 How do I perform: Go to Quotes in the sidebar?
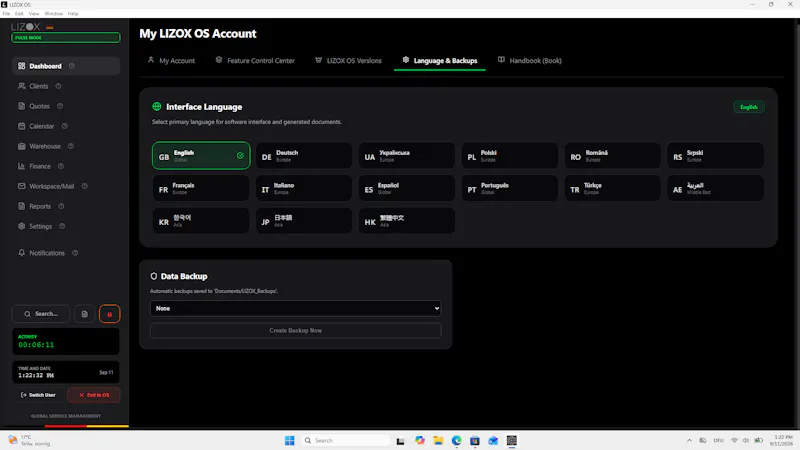coord(39,106)
